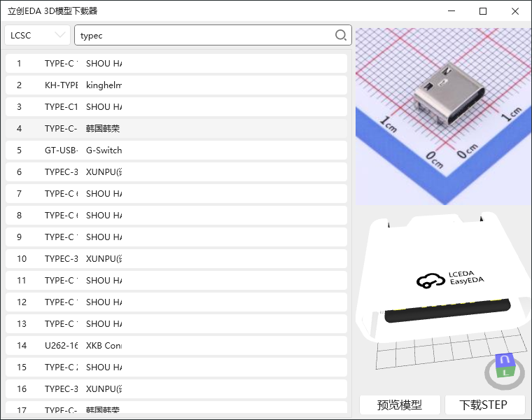Select result row 4 TYPE-C- 韩国韩荣
The image size is (532, 420).
click(176, 129)
